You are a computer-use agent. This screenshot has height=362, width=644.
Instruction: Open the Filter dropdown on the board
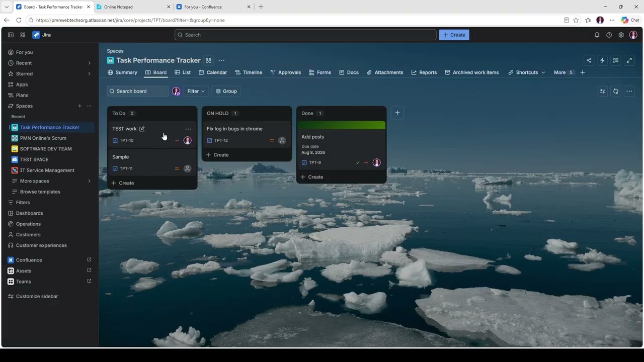(x=196, y=91)
